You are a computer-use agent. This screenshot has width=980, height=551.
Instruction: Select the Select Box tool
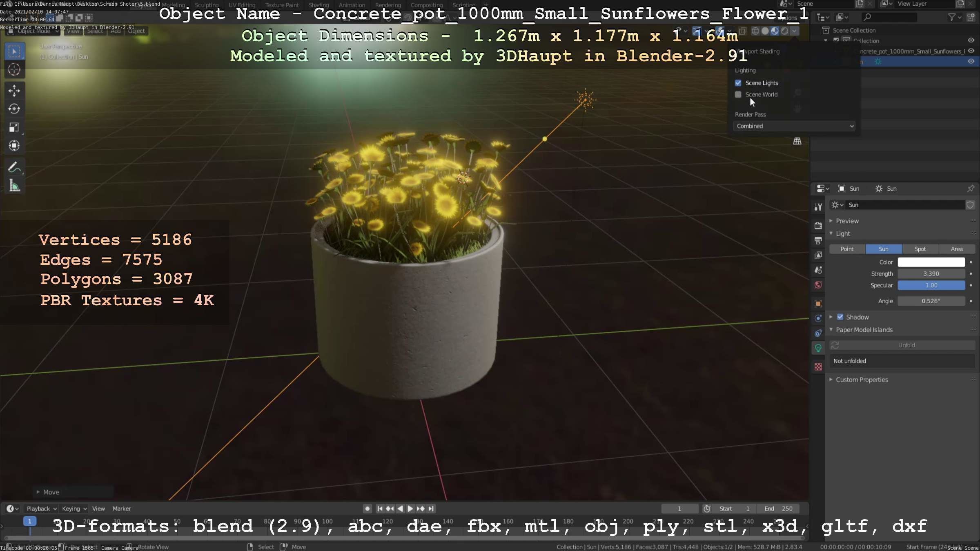pyautogui.click(x=14, y=51)
